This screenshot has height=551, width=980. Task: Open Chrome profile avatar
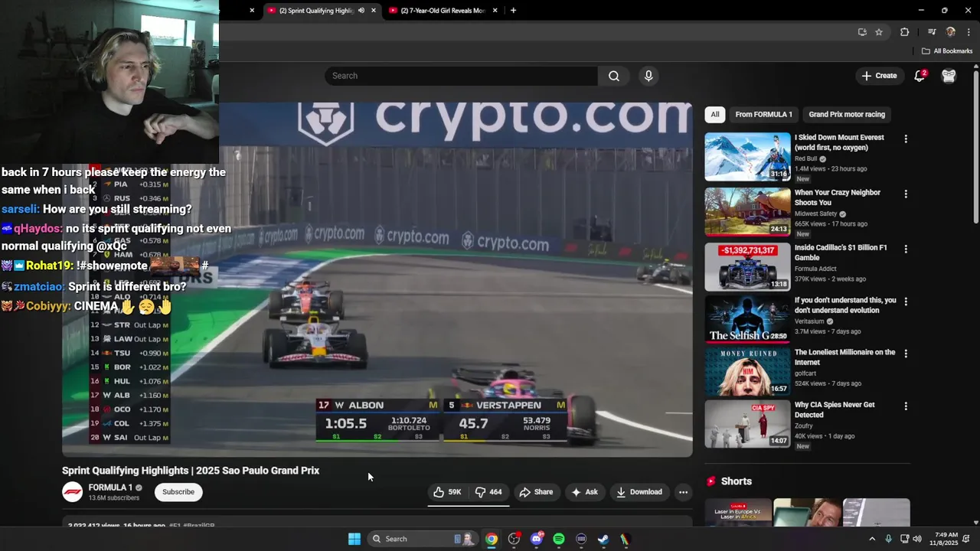[950, 32]
